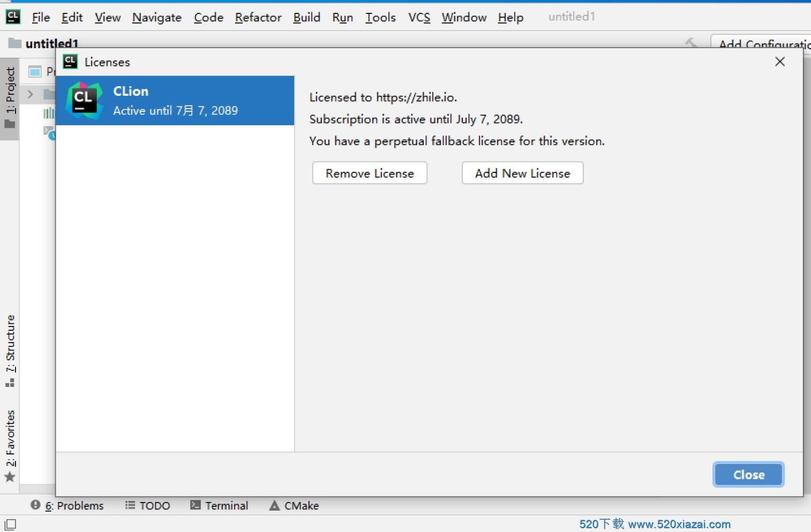Screen dimensions: 811x532
Task: Open the View menu
Action: click(108, 17)
